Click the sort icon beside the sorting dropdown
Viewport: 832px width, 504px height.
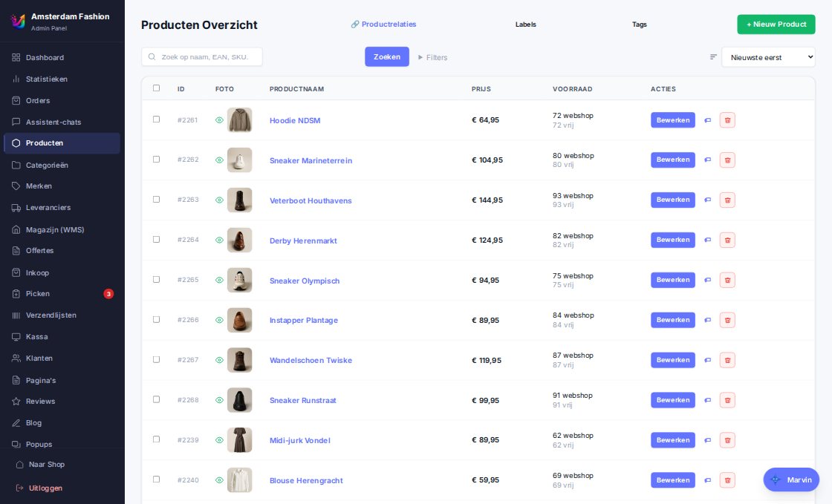pos(713,57)
